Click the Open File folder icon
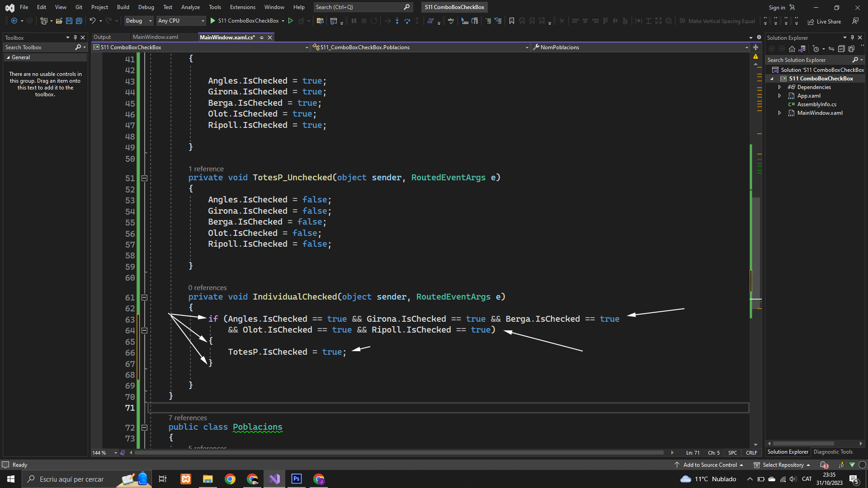868x488 pixels. (x=59, y=21)
